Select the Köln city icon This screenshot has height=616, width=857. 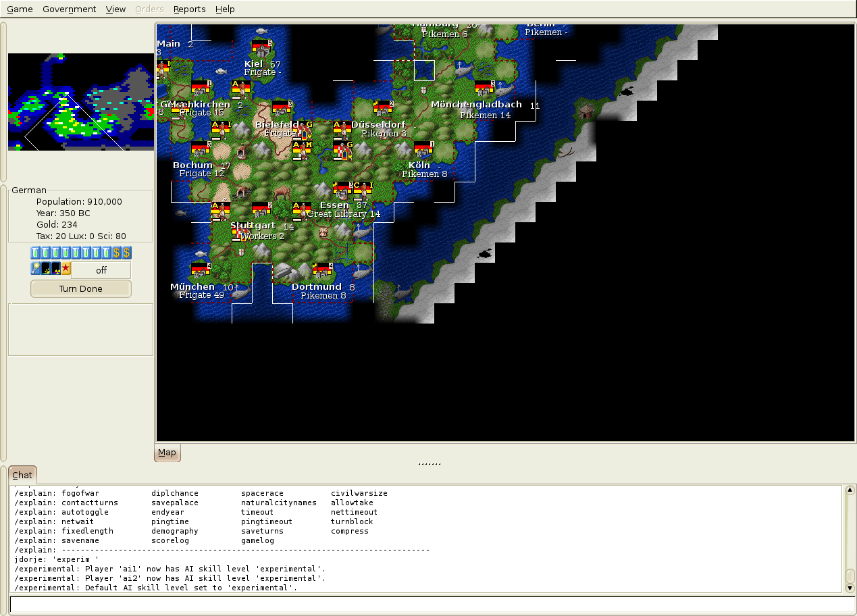click(x=424, y=150)
